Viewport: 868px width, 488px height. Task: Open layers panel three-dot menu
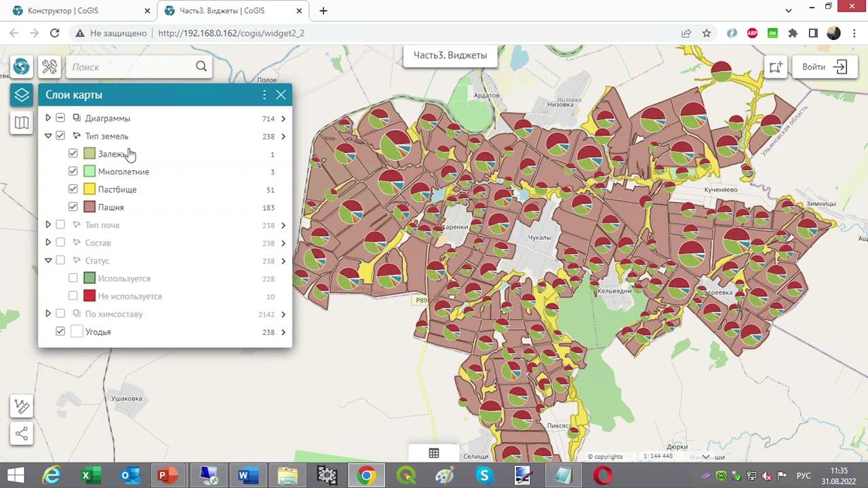264,95
